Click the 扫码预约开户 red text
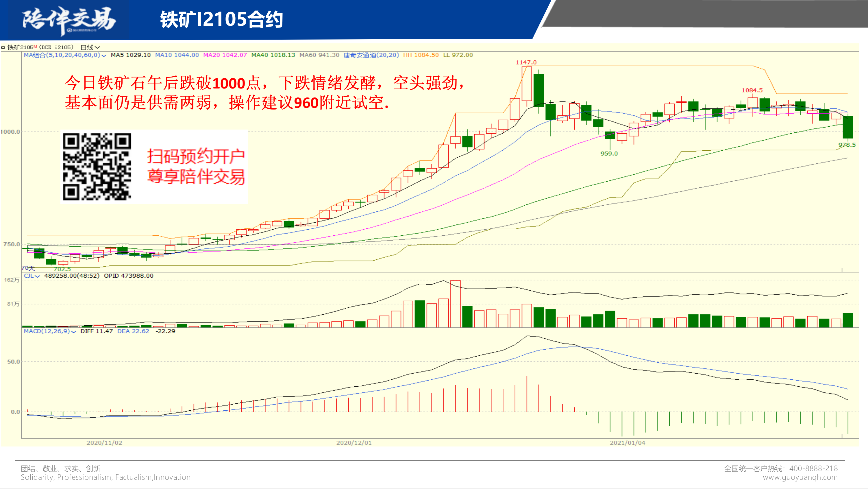868x489 pixels. coord(196,156)
